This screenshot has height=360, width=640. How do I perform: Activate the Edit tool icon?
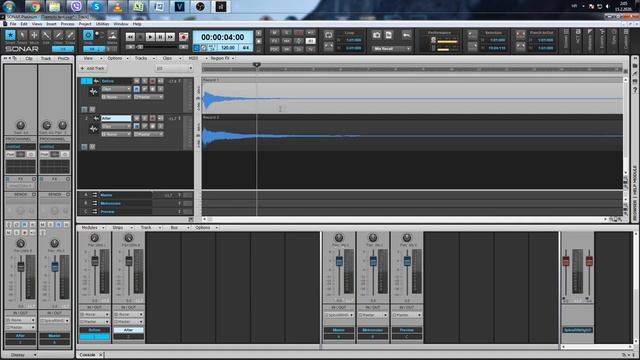click(46, 36)
